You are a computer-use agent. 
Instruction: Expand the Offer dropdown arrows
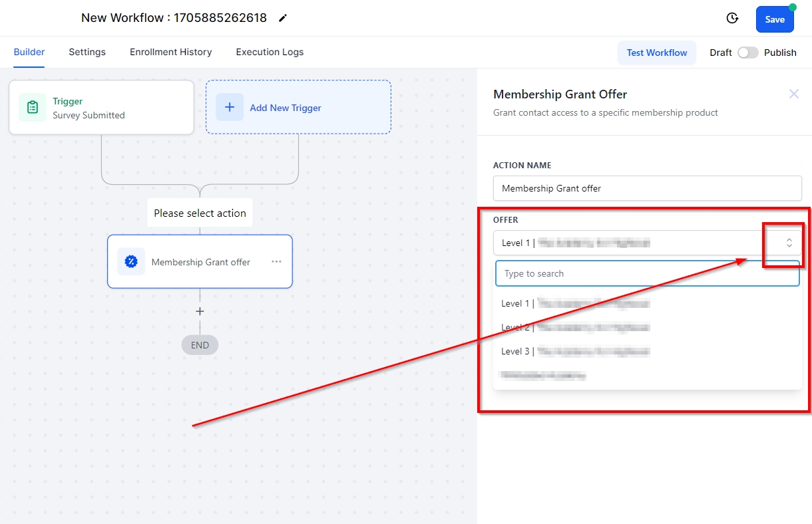click(789, 243)
